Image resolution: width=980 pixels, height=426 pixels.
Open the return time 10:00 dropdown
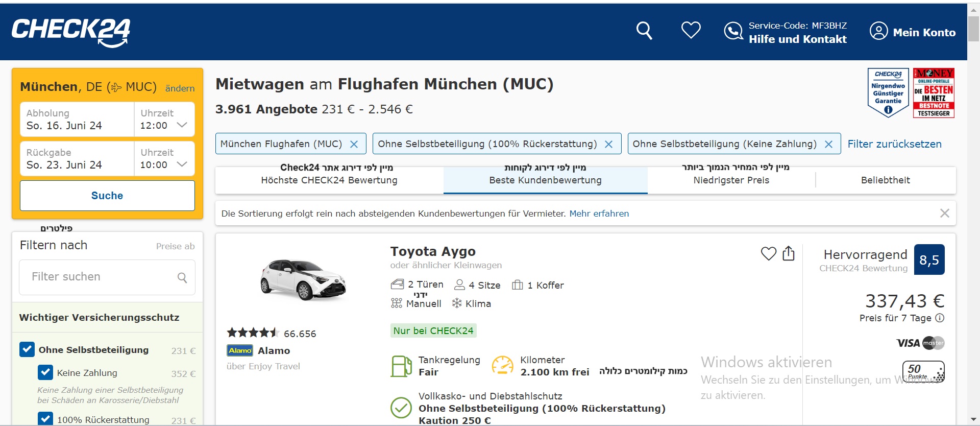[164, 159]
